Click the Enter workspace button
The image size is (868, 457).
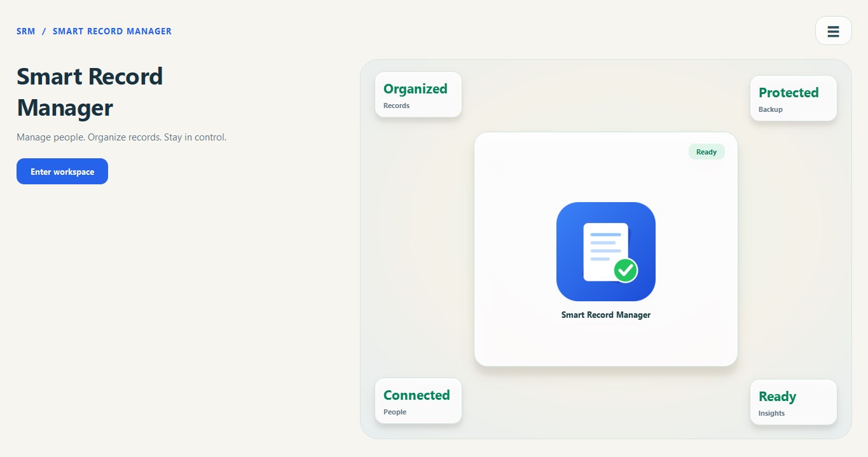tap(62, 172)
